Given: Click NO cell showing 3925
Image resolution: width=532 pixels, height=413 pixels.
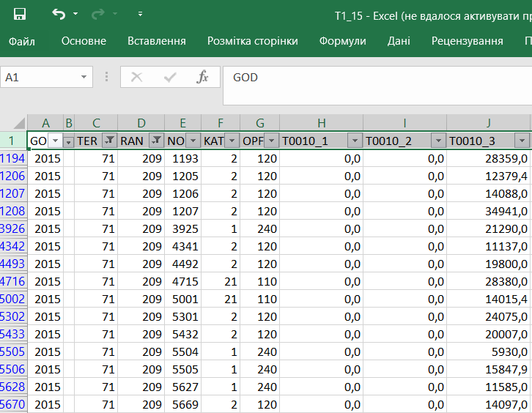Looking at the screenshot, I should click(x=183, y=228).
